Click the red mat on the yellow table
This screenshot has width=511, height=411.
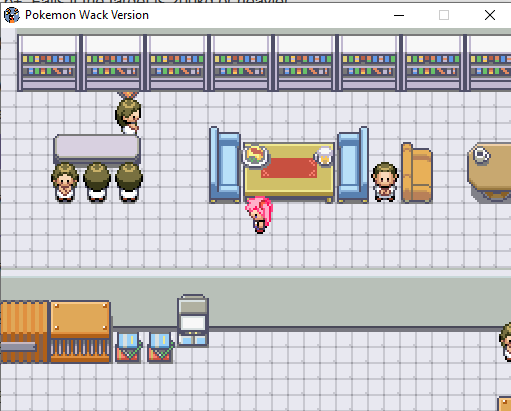coord(289,168)
